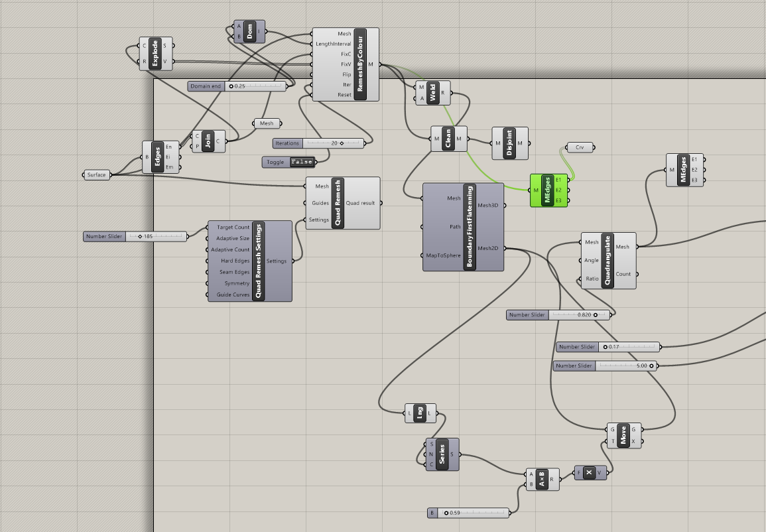
Task: Select the Series component
Action: click(442, 454)
